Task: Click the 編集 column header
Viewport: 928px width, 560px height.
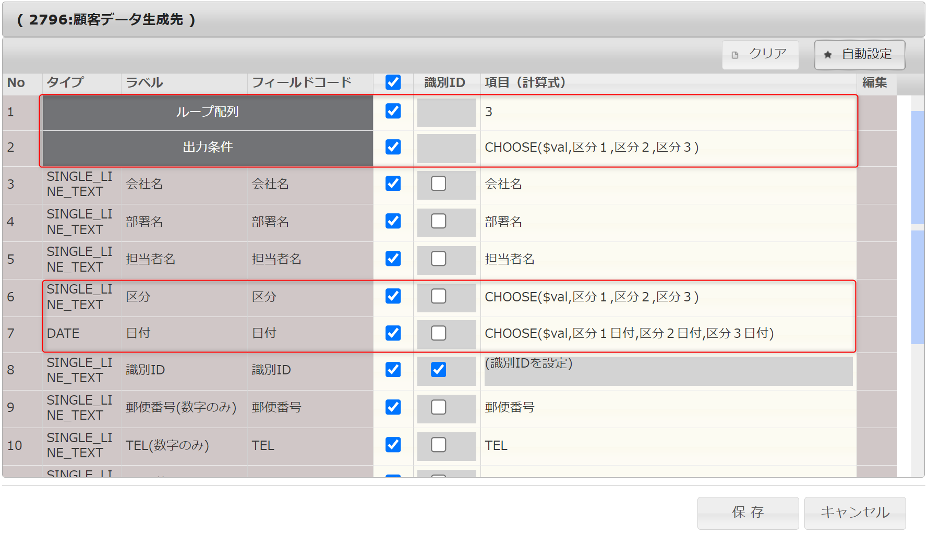Action: pos(877,83)
